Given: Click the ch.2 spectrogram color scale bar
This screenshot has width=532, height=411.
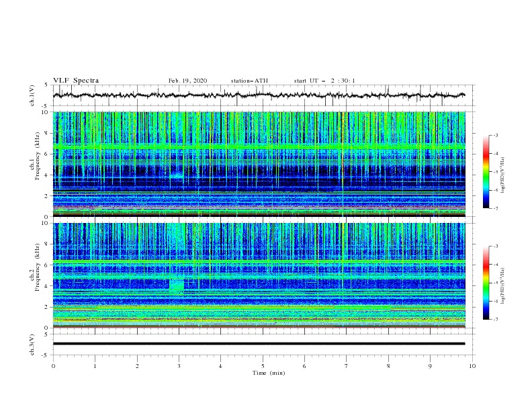Looking at the screenshot, I should click(x=486, y=283).
